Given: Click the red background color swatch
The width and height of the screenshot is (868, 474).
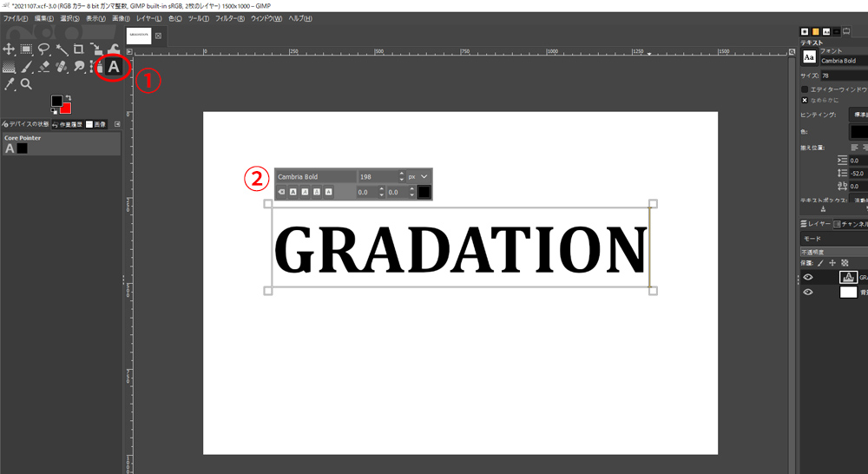Looking at the screenshot, I should pyautogui.click(x=67, y=109).
